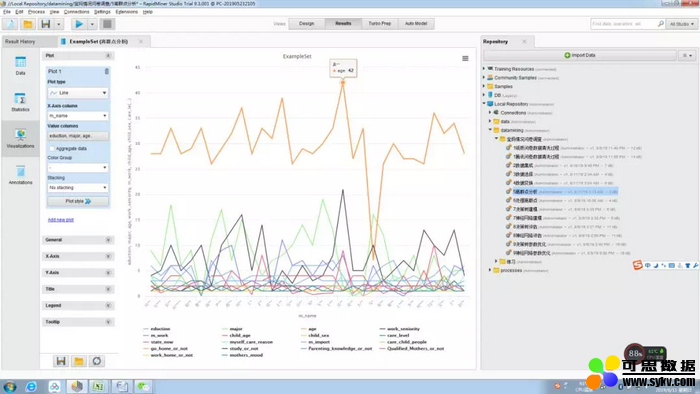The image size is (700, 394).
Task: Expand the Training Resources repository node
Action: pos(484,69)
